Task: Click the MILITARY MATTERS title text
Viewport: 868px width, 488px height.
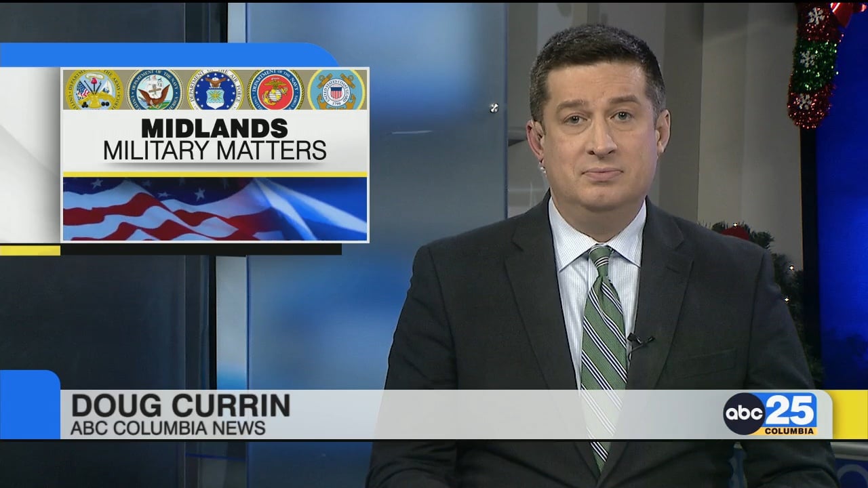Action: click(x=214, y=150)
